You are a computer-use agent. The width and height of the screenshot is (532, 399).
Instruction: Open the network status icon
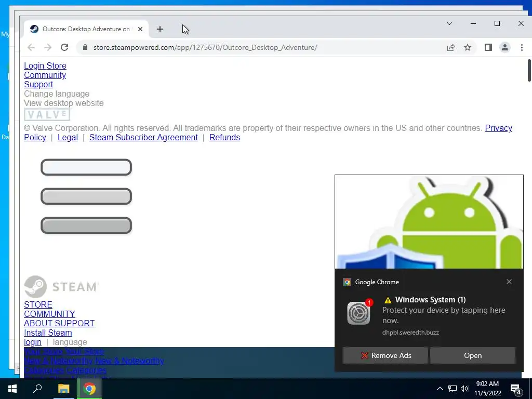pos(453,389)
